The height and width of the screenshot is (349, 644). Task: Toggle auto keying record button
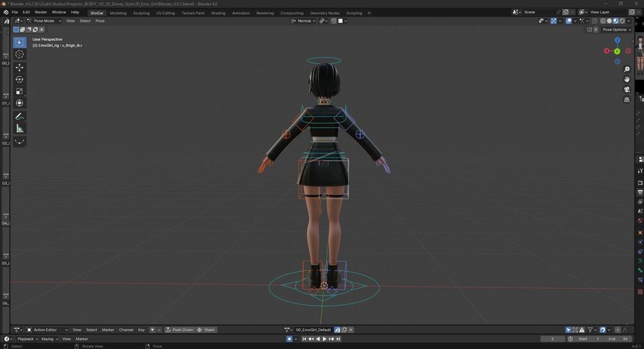289,339
